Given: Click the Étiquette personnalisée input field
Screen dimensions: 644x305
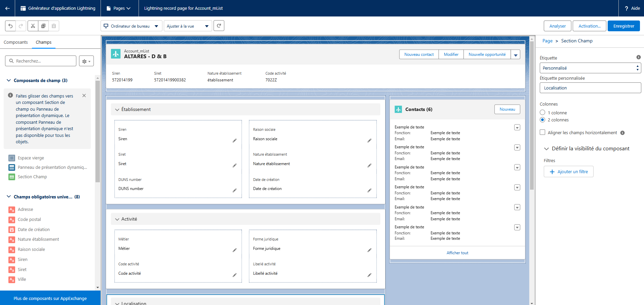Looking at the screenshot, I should [590, 88].
